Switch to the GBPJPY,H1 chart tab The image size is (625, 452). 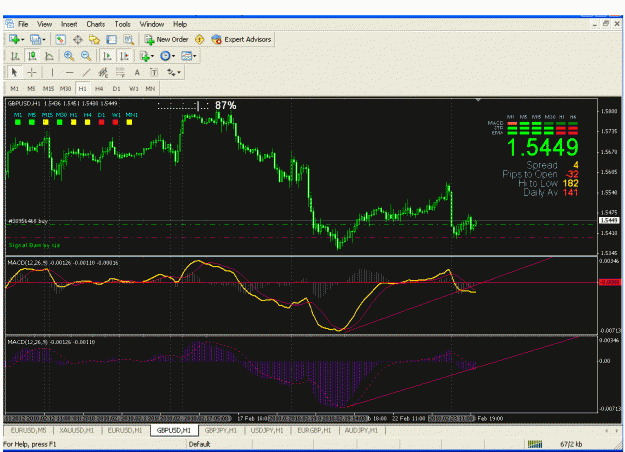point(221,430)
